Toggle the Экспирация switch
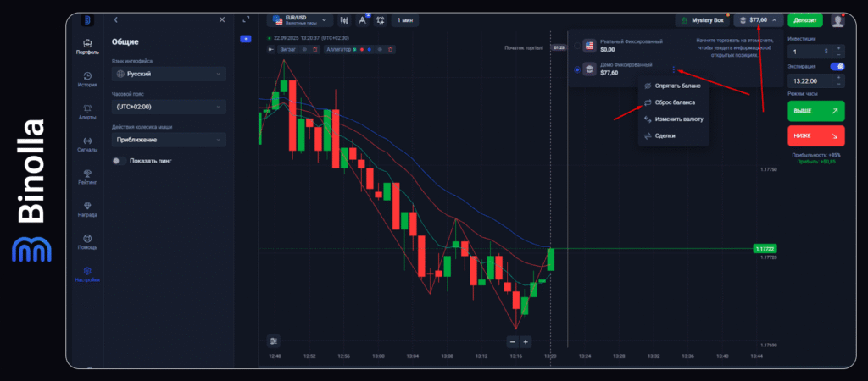868x381 pixels. 837,66
